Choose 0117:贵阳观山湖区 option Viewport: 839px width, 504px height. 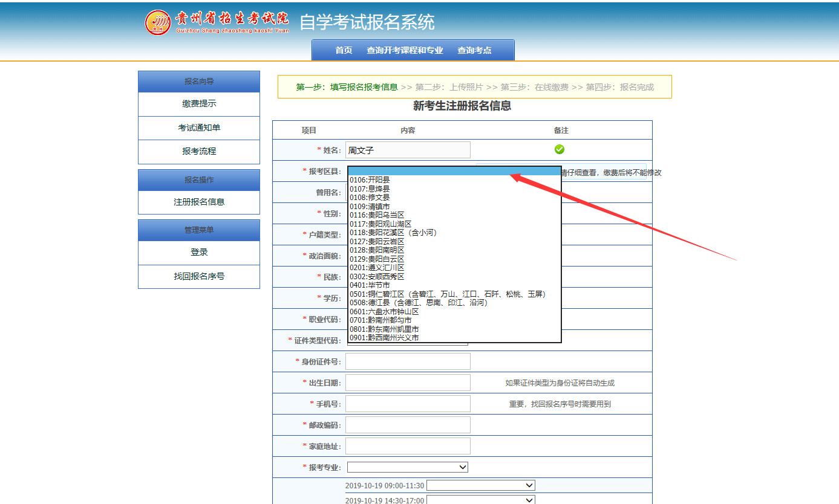click(380, 224)
